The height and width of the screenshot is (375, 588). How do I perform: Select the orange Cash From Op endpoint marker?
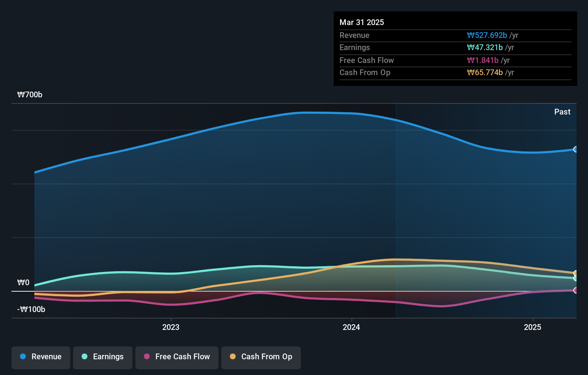[x=576, y=273]
